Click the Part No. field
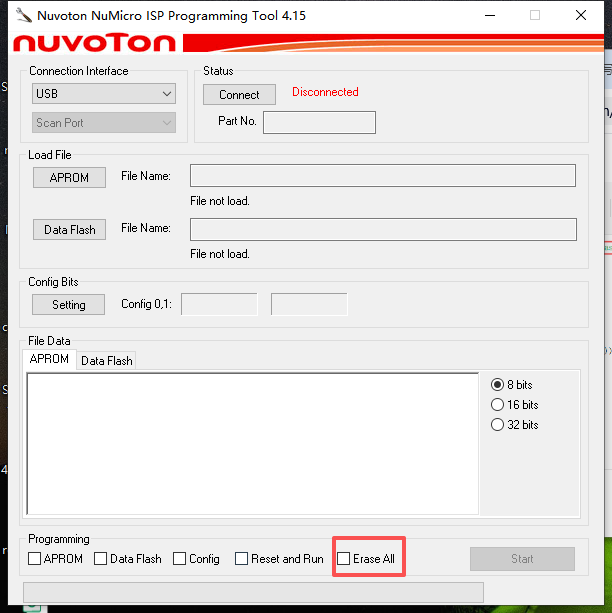Viewport: 612px width, 613px height. click(x=319, y=122)
